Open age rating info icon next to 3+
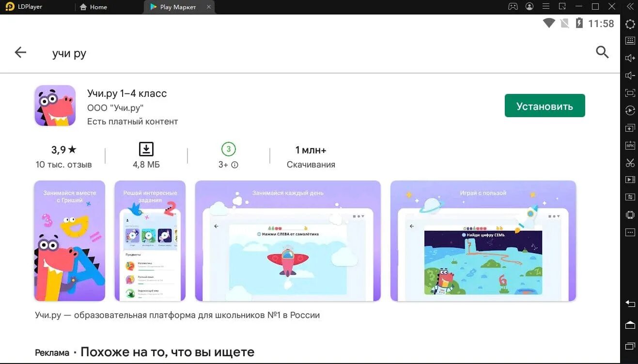Screen dimensions: 638x364 (235, 165)
